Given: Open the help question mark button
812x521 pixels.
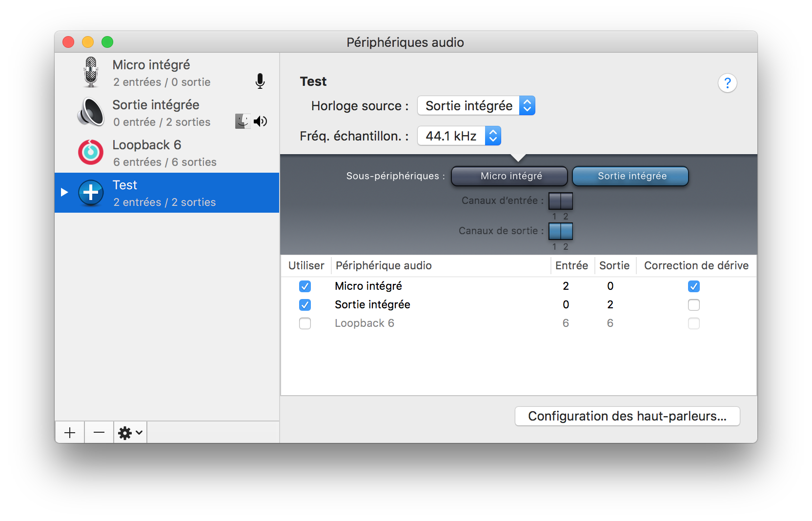Looking at the screenshot, I should [x=727, y=83].
